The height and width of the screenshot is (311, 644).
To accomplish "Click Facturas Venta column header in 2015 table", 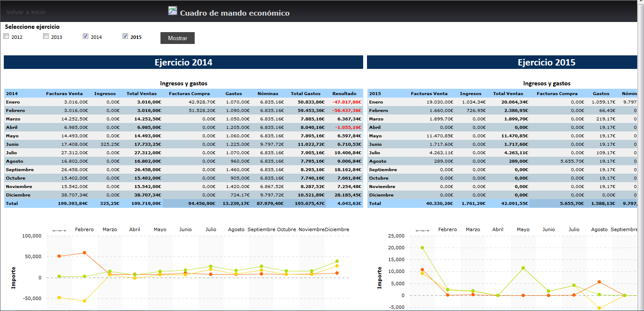I will 429,93.
